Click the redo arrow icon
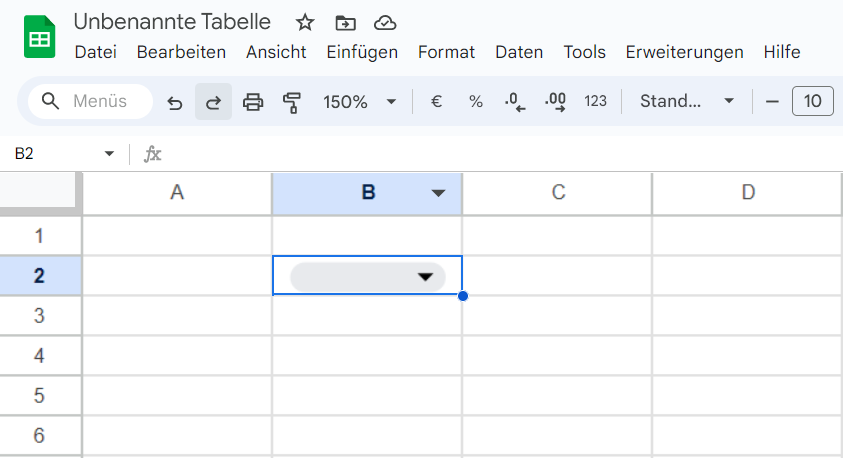The height and width of the screenshot is (458, 843). (213, 102)
